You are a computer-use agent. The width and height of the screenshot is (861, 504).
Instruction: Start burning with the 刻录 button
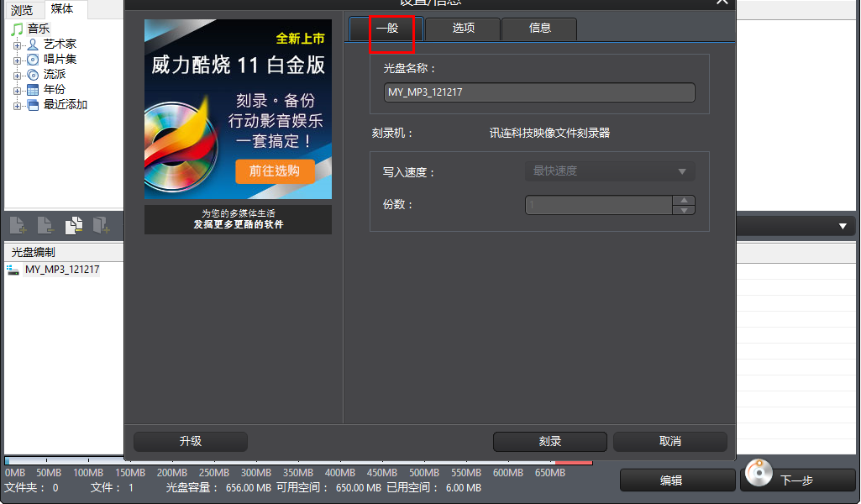[x=549, y=441]
